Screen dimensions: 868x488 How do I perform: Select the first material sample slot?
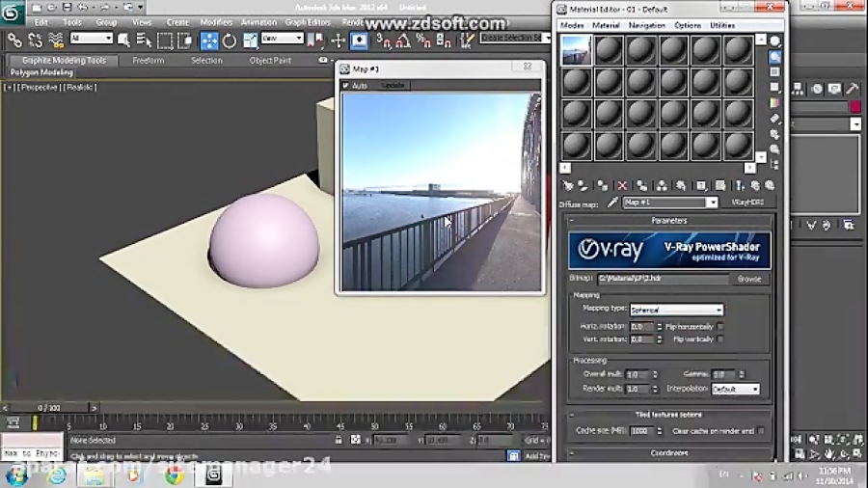pyautogui.click(x=577, y=50)
